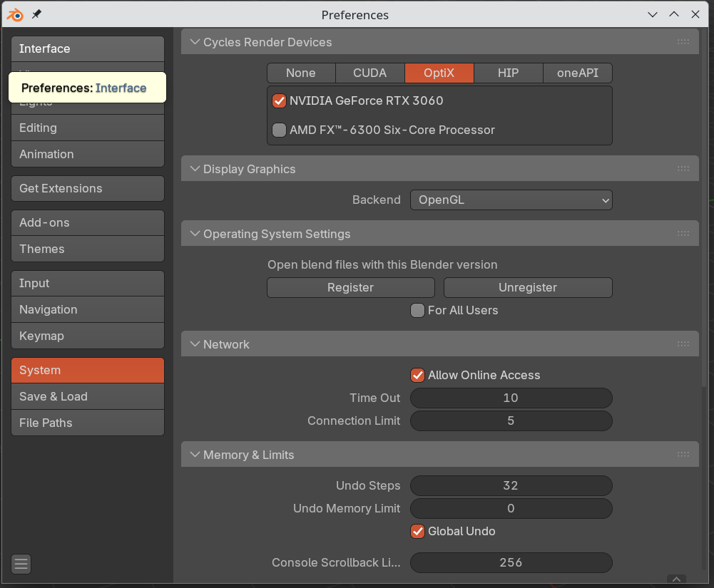Select OptiX as Cycles render device

point(439,73)
